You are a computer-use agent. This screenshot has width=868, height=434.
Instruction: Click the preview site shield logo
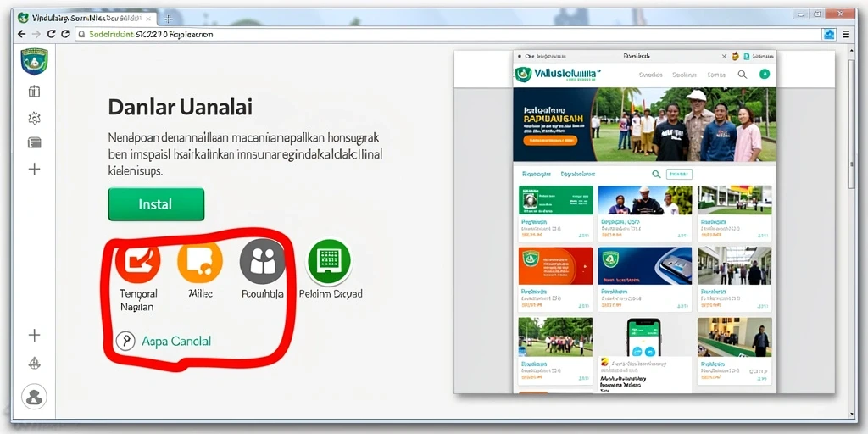point(523,75)
